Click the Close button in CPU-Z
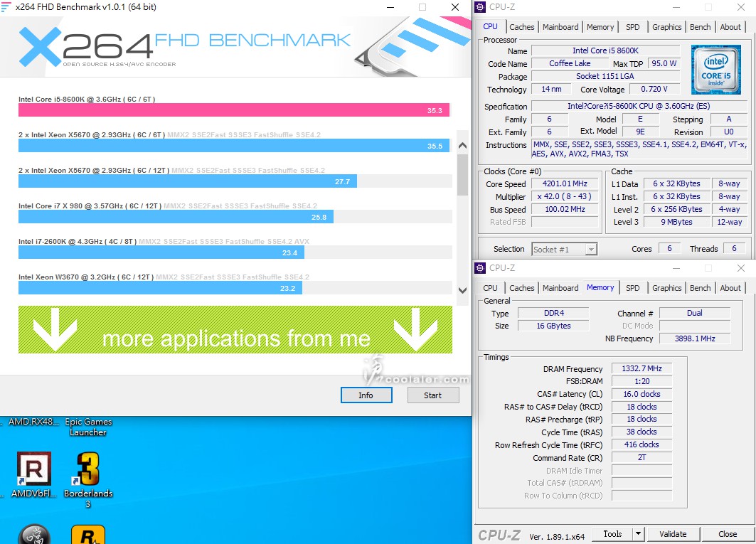 pos(727,534)
